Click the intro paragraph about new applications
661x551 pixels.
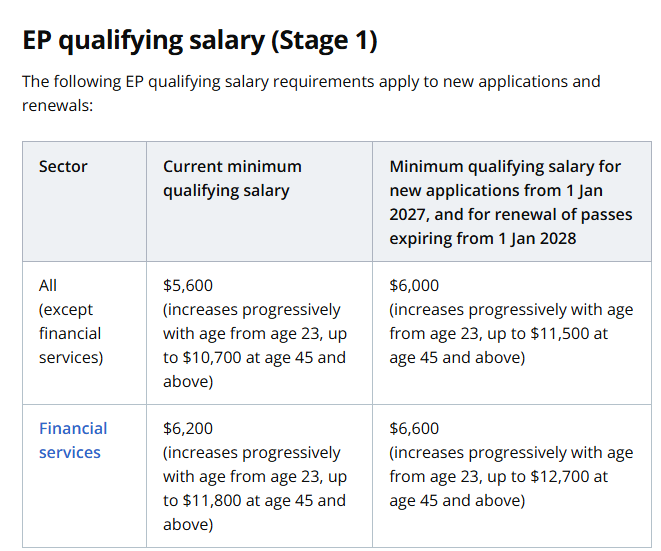311,93
